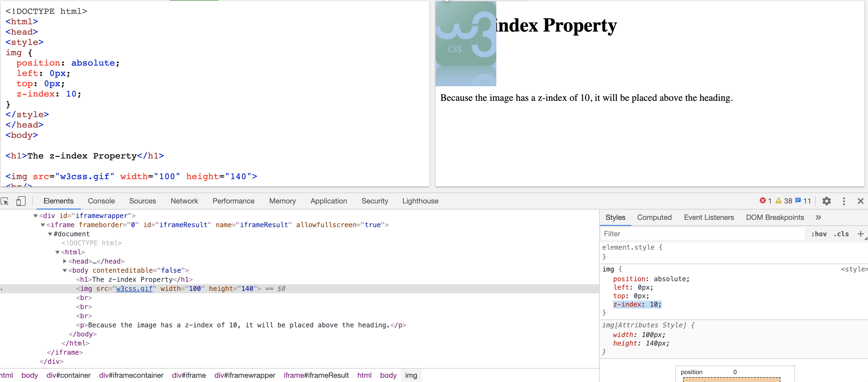Activate the inspect element picker icon
868x382 pixels.
click(5, 201)
